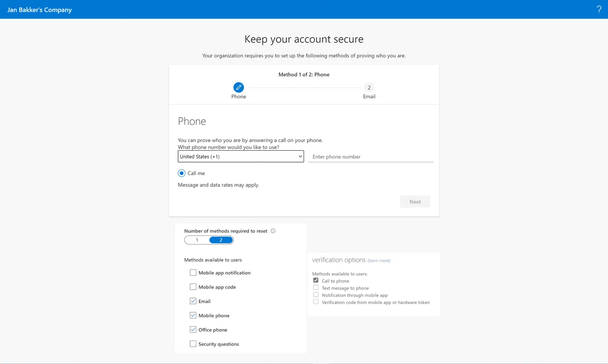Viewport: 608px width, 364px height.
Task: Click the Jan Bakker's Company header title
Action: click(40, 10)
